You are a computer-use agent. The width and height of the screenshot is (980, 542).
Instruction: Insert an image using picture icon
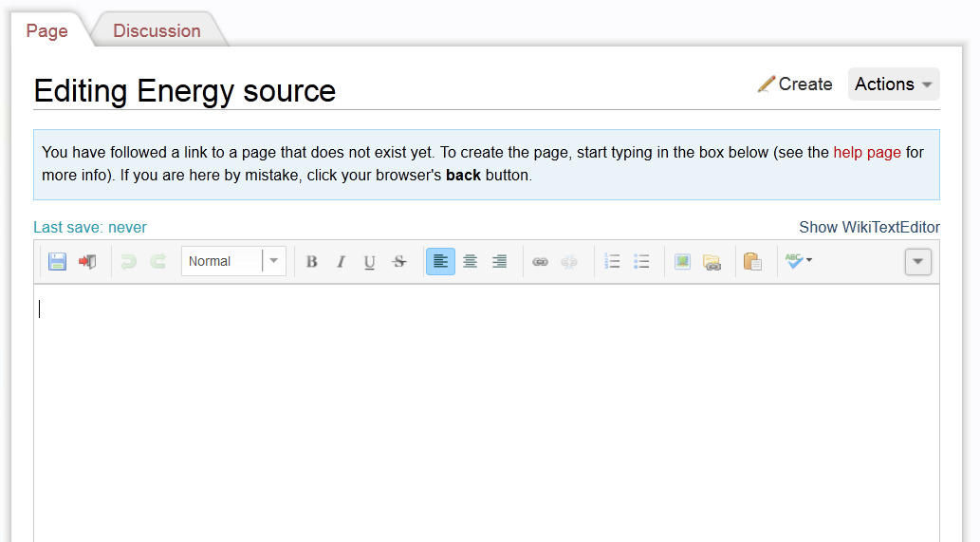point(682,262)
